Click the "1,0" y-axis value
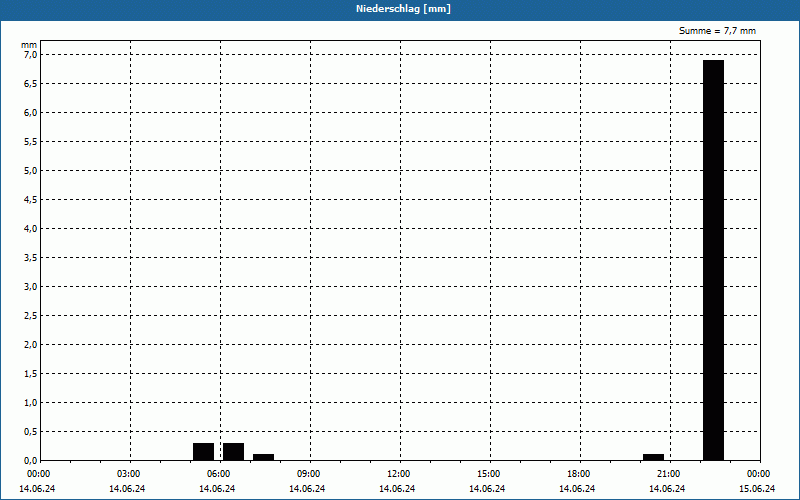The height and width of the screenshot is (500, 800). point(31,403)
